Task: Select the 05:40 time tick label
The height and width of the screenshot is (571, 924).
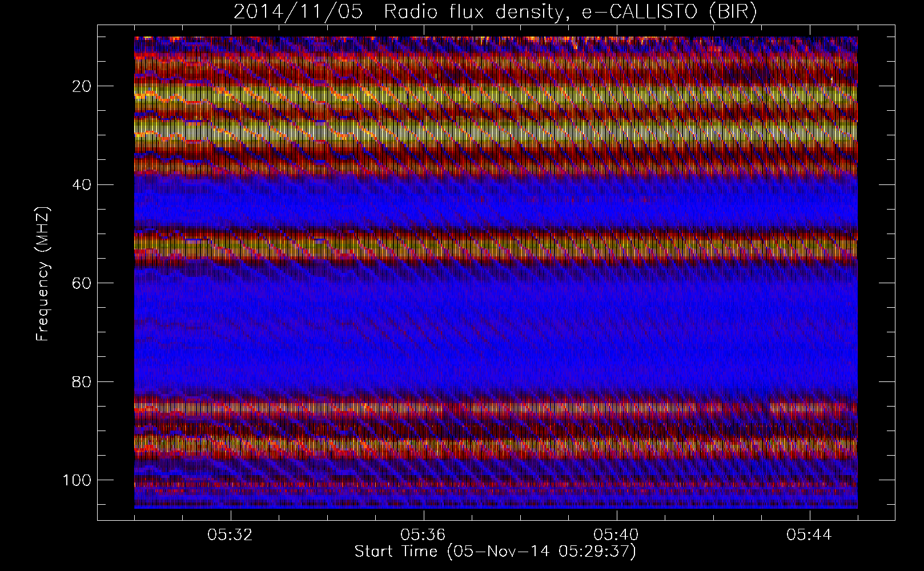Action: pos(616,535)
